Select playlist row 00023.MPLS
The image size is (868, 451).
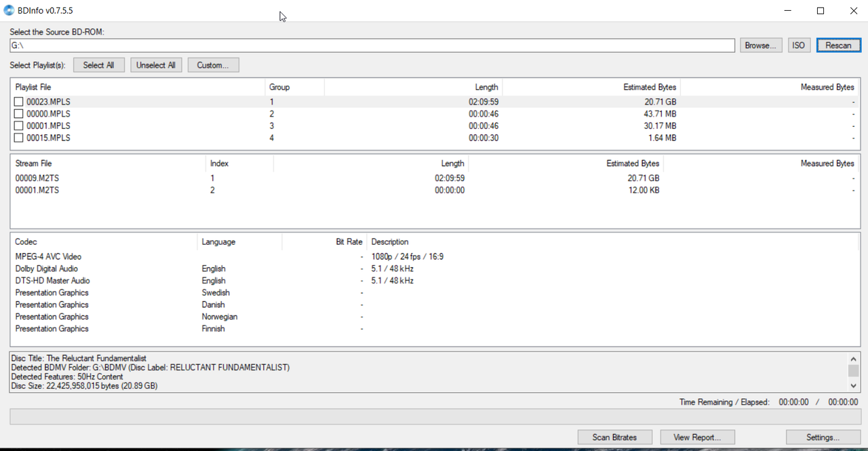point(435,102)
